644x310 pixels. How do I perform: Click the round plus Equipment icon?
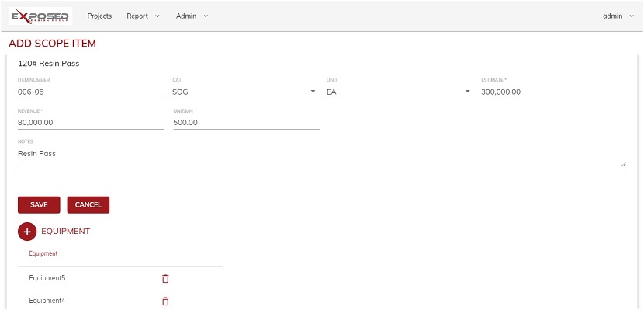pyautogui.click(x=27, y=232)
